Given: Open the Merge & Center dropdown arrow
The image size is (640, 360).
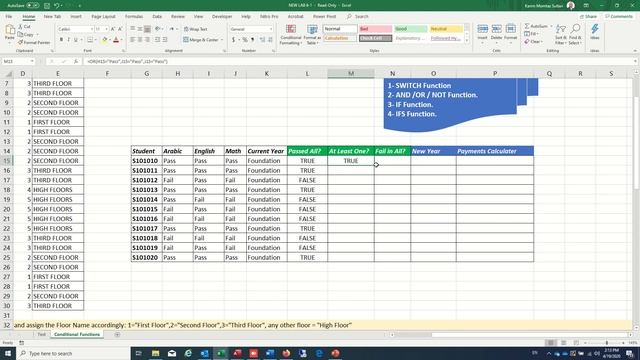Looking at the screenshot, I should pos(222,40).
